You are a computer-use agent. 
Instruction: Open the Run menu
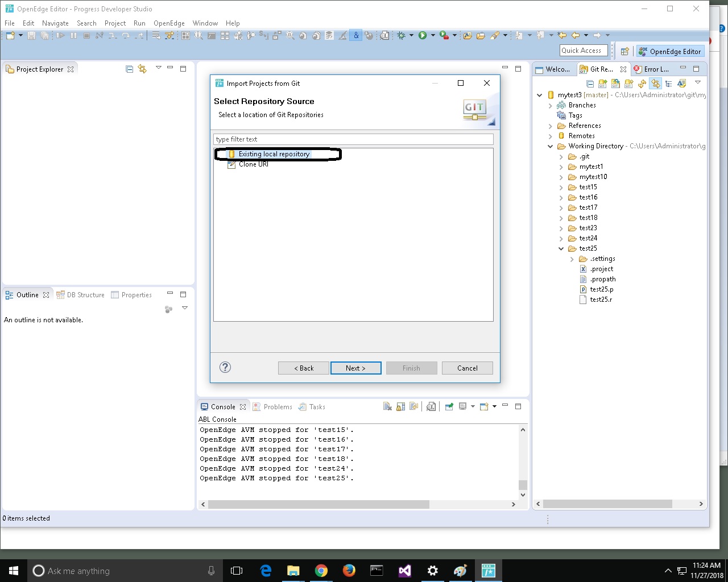tap(139, 23)
